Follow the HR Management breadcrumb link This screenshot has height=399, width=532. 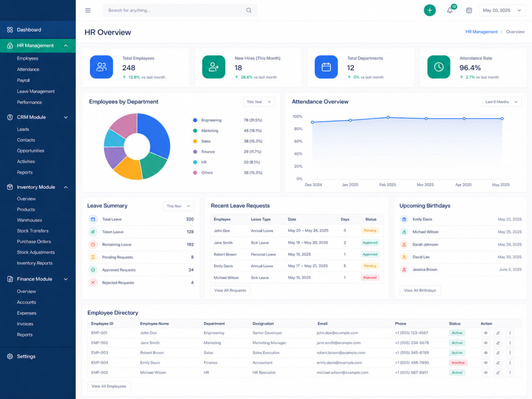(481, 31)
